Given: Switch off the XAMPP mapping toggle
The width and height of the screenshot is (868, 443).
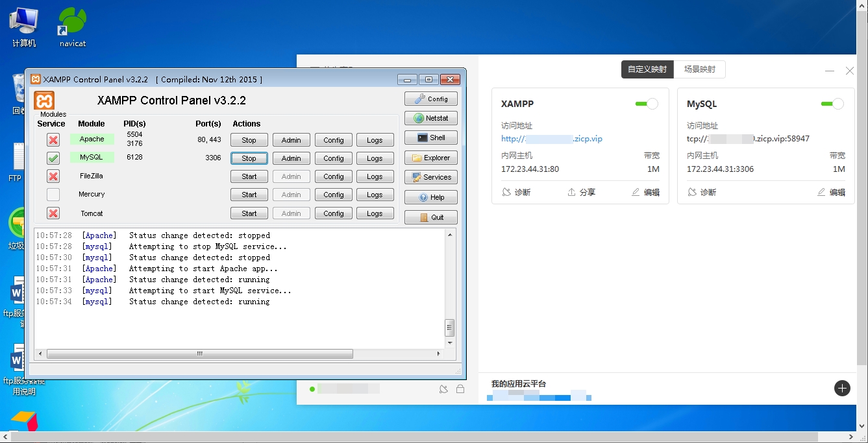Looking at the screenshot, I should [647, 104].
